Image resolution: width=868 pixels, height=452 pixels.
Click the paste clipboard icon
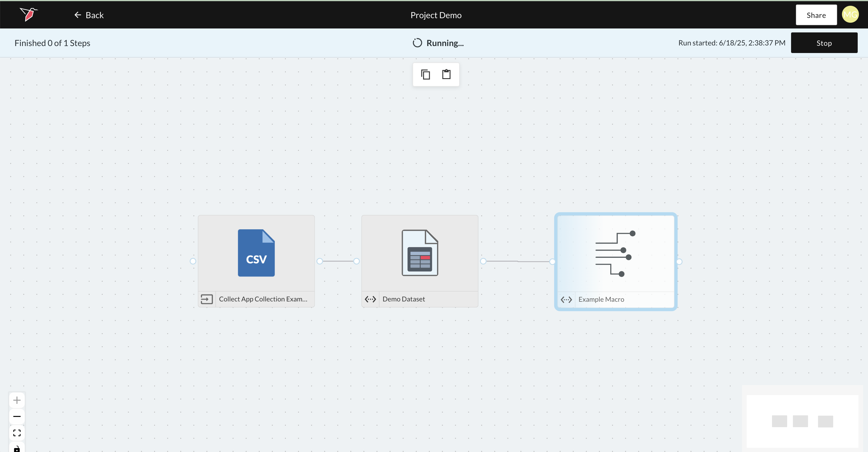[446, 75]
